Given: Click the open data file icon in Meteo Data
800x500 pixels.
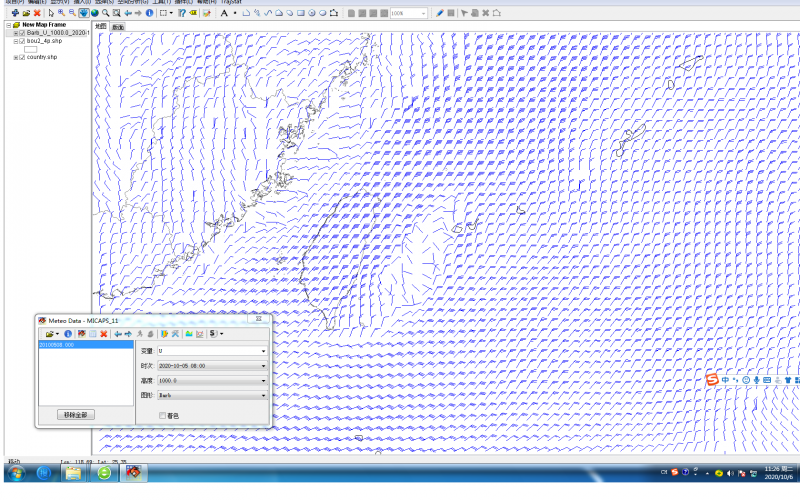Looking at the screenshot, I should 48,333.
